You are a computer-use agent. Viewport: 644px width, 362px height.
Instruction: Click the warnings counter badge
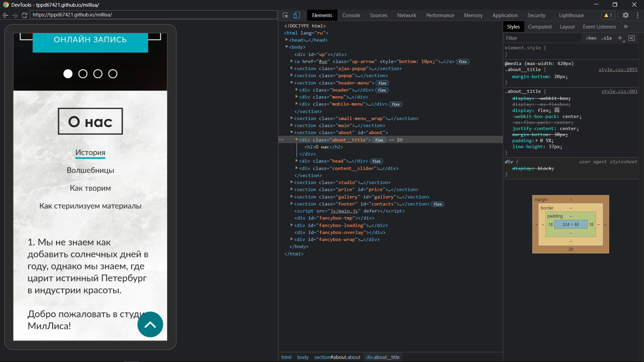click(x=608, y=15)
